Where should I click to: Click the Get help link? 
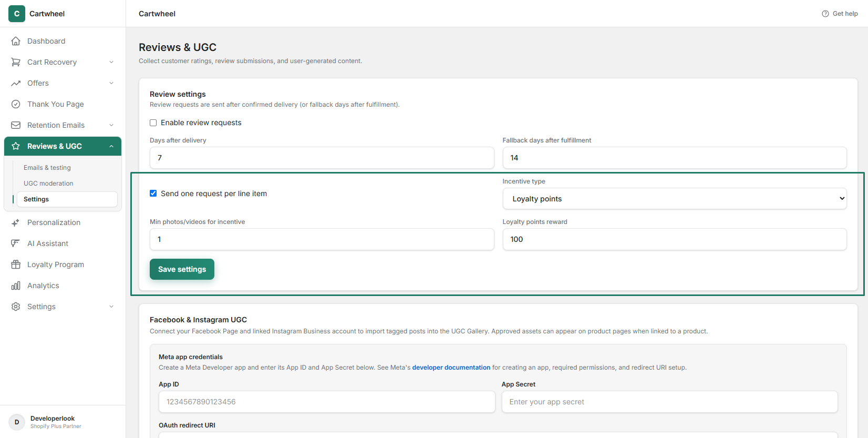click(x=840, y=14)
